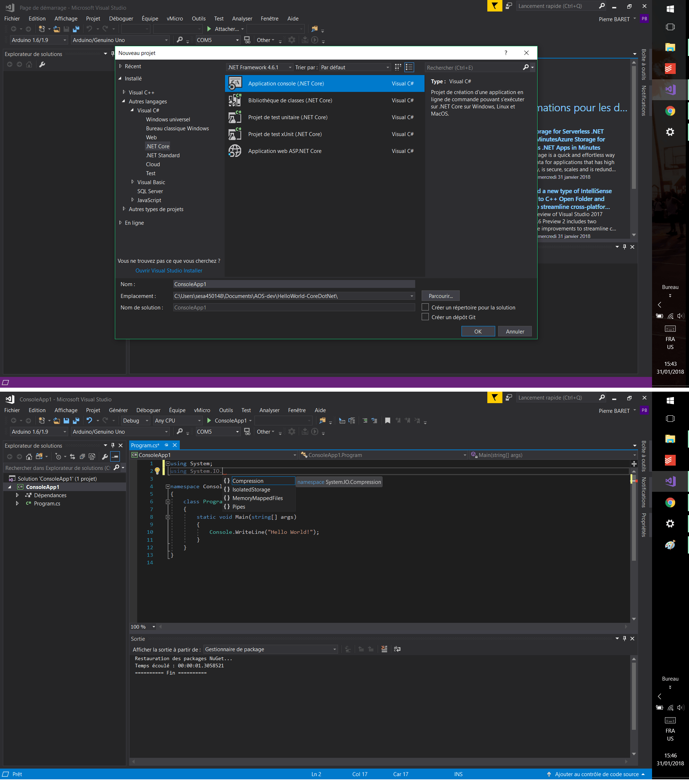689x784 pixels.
Task: Check the Créer un dépôt Git box
Action: pyautogui.click(x=425, y=317)
